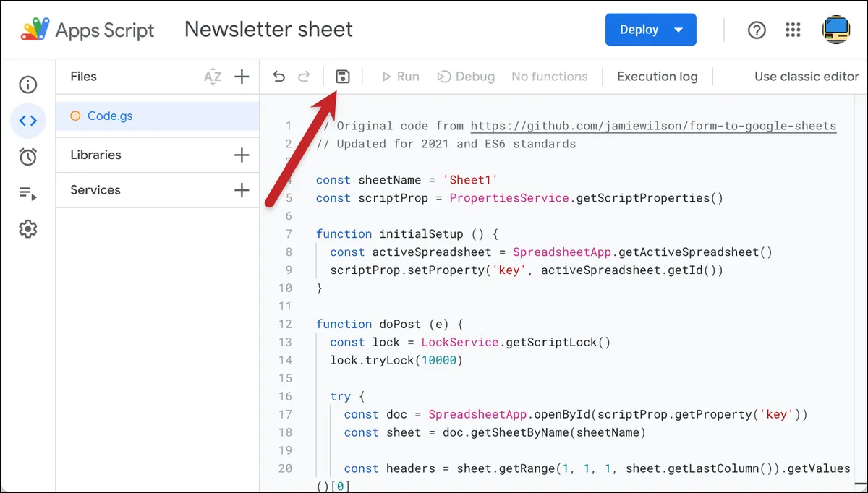Click the Services section label
This screenshot has width=868, height=493.
click(95, 190)
